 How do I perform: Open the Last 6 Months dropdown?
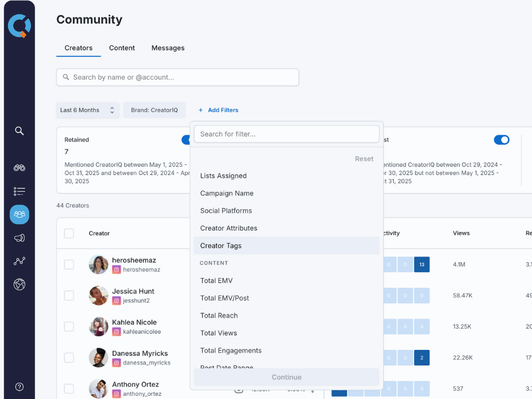pyautogui.click(x=88, y=110)
